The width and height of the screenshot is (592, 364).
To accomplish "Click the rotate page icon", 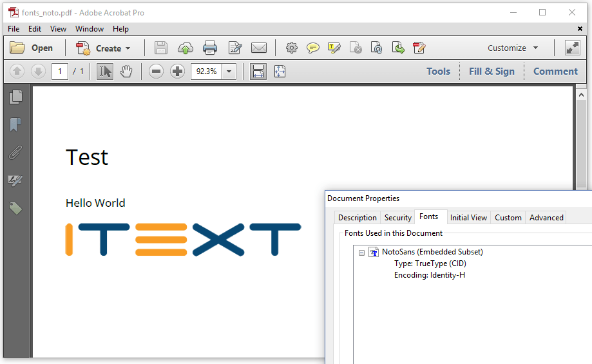I will 376,48.
